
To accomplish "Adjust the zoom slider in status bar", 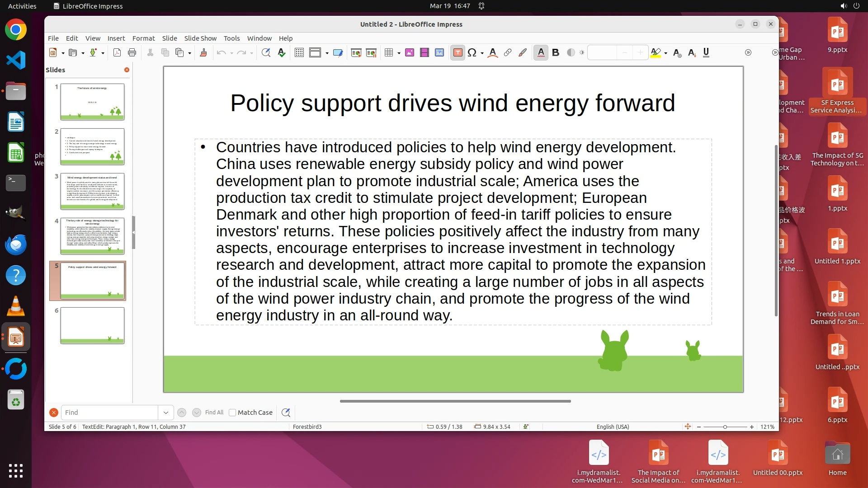I will [x=725, y=427].
